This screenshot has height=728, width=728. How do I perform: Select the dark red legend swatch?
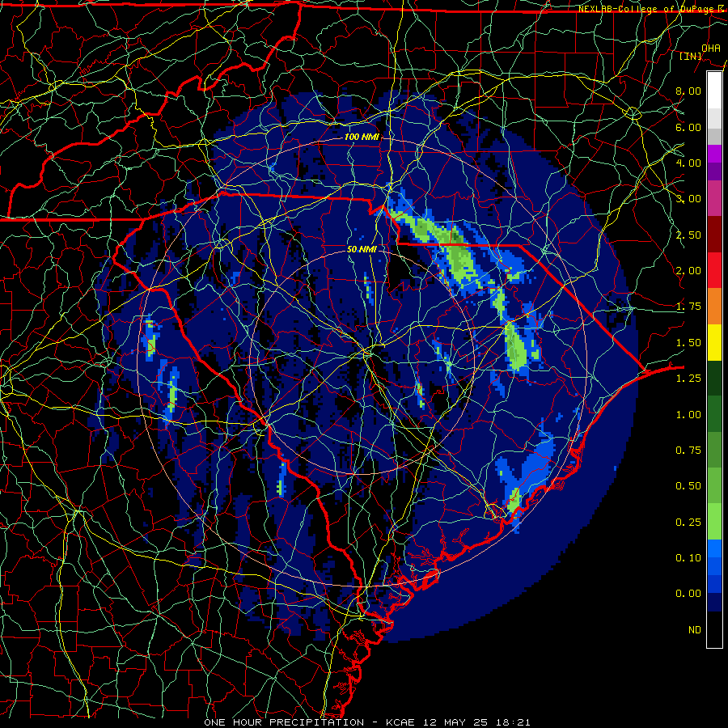click(x=714, y=235)
